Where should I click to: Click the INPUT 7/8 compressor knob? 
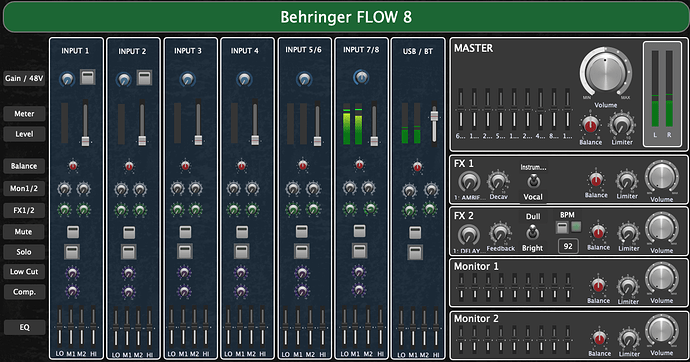click(359, 290)
